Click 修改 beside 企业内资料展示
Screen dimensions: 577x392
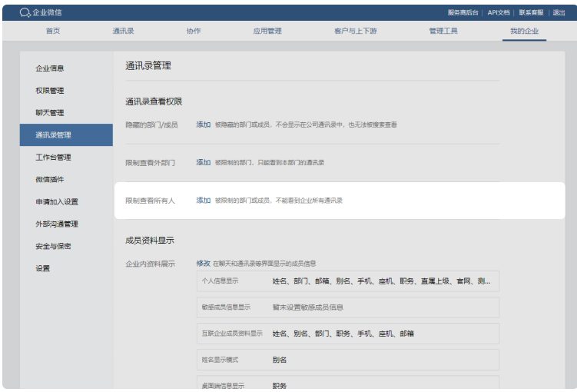click(x=203, y=264)
